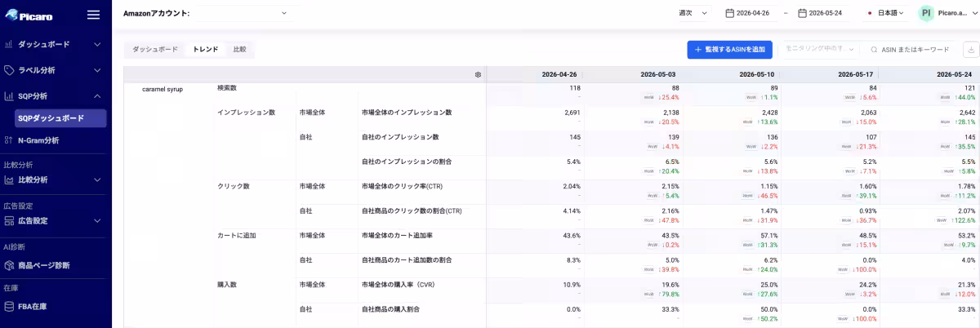Image resolution: width=980 pixels, height=328 pixels.
Task: Click the dashboard sidebar icon
Action: pyautogui.click(x=9, y=44)
